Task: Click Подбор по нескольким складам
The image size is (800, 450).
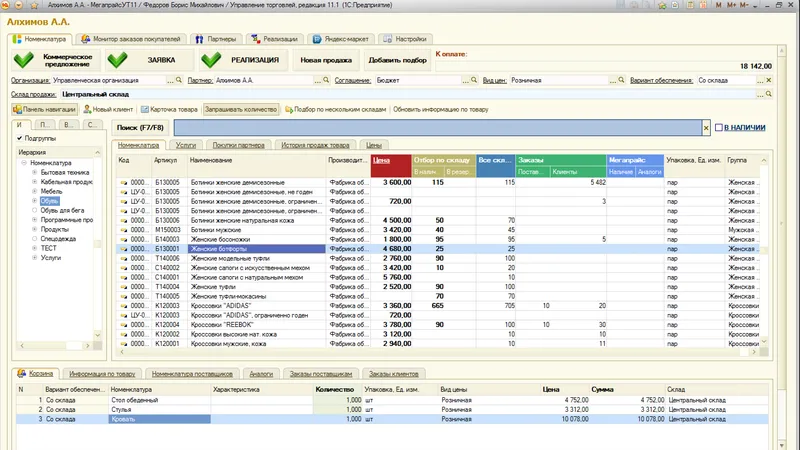Action: point(336,109)
